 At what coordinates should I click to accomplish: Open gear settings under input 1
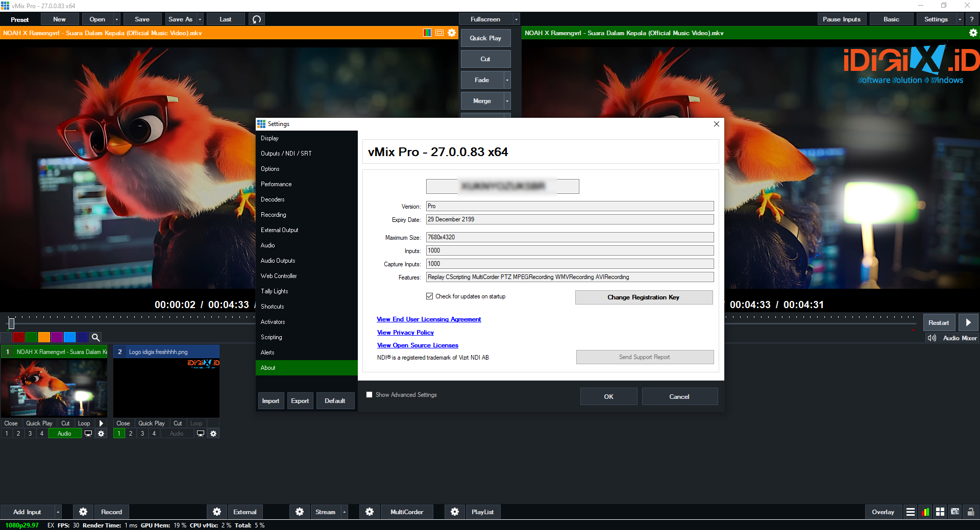(x=101, y=434)
